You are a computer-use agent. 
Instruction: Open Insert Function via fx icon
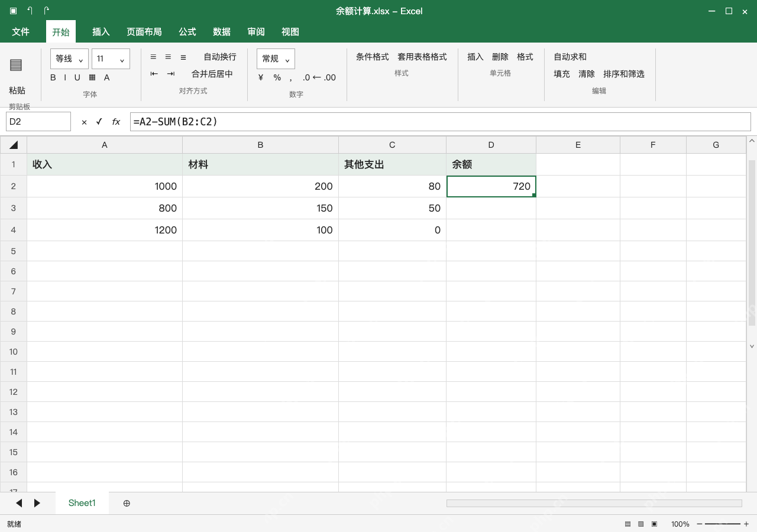click(x=117, y=122)
